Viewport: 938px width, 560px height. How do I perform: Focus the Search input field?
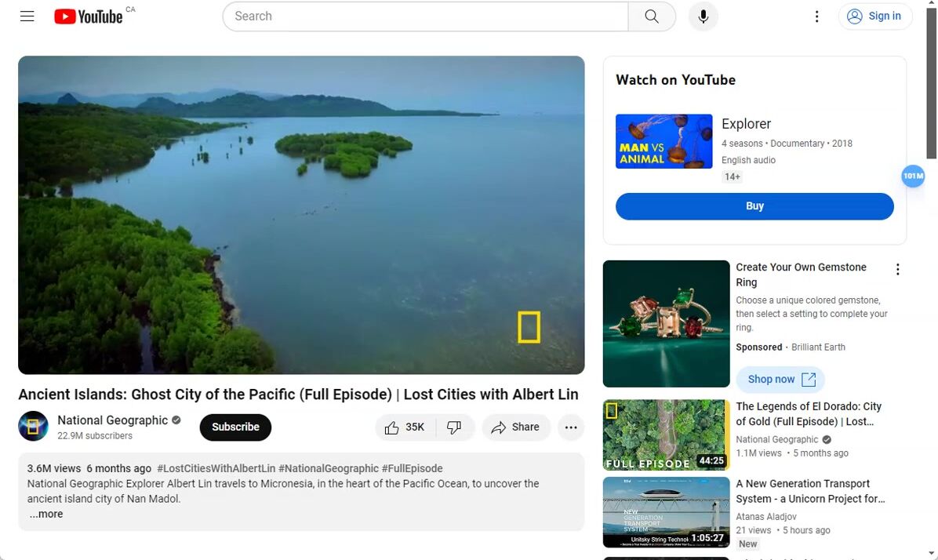pos(425,16)
